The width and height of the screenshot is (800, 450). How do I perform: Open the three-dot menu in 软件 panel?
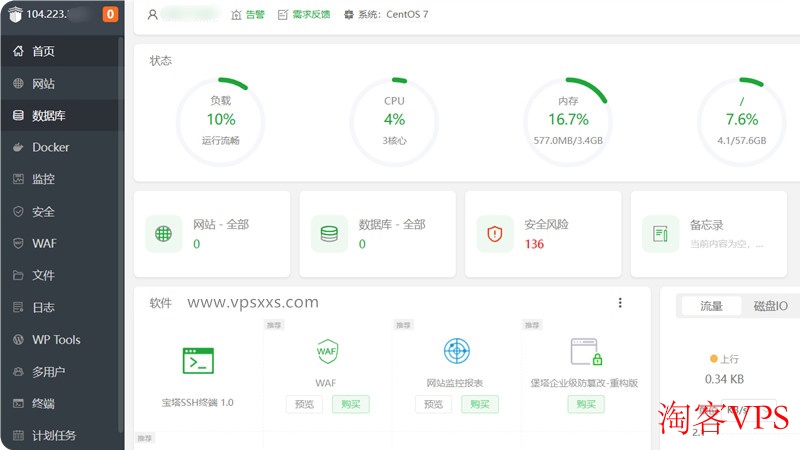tap(620, 303)
